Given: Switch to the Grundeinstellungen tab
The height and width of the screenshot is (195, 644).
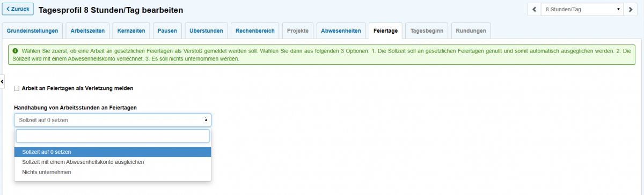Looking at the screenshot, I should [x=32, y=31].
